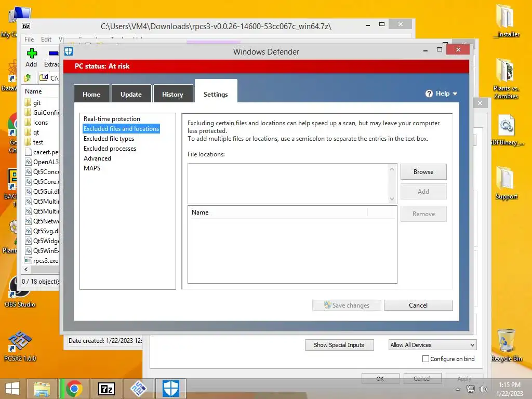Click down arrow of file locations scrollbar
532x399 pixels.
point(392,199)
